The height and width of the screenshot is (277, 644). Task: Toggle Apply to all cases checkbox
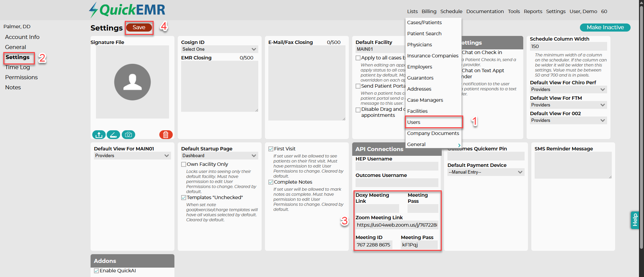pyautogui.click(x=358, y=58)
